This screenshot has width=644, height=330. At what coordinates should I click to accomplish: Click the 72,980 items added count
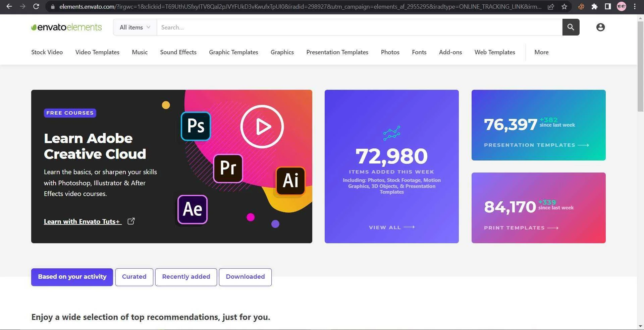(391, 156)
